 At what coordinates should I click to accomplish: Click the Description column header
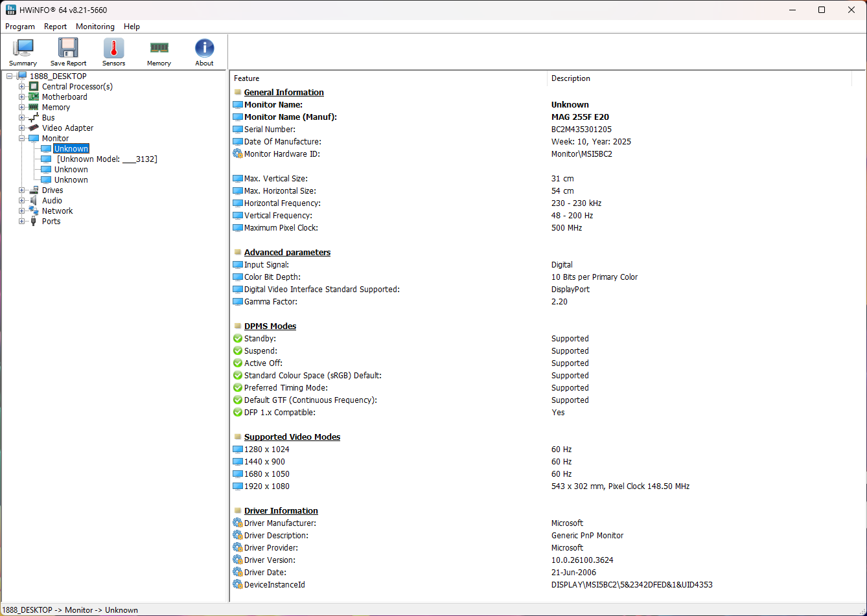pyautogui.click(x=699, y=78)
